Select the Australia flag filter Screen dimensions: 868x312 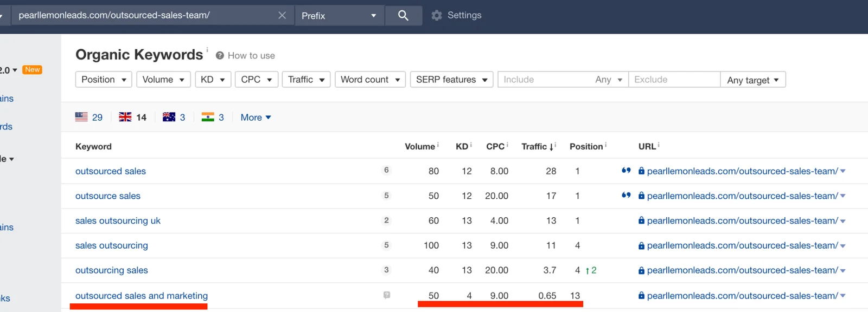169,117
